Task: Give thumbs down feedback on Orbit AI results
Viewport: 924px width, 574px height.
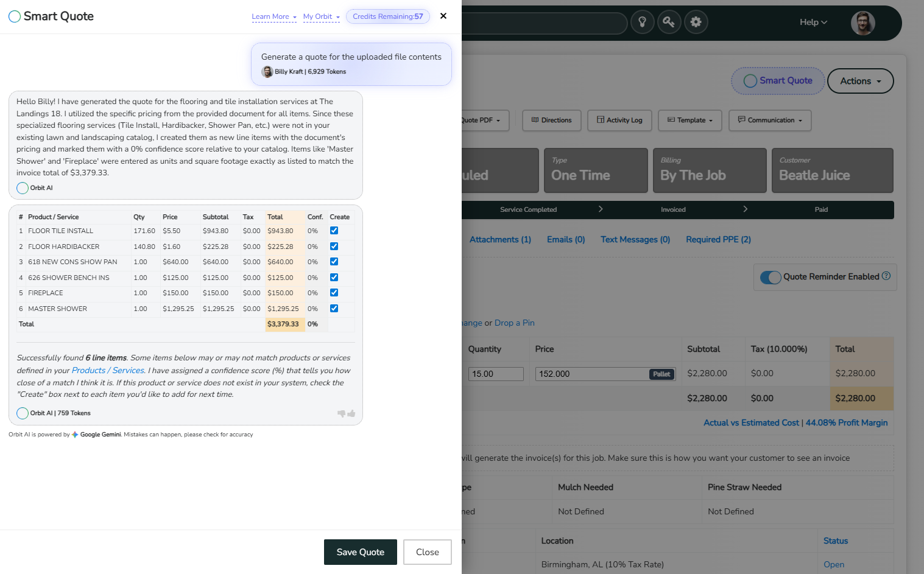Action: click(342, 413)
